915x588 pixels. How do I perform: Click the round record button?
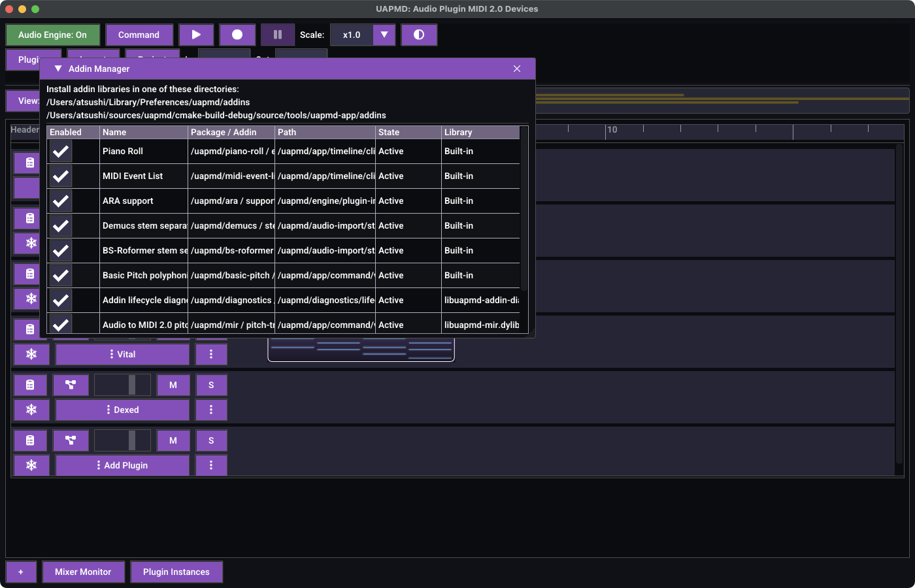point(237,35)
